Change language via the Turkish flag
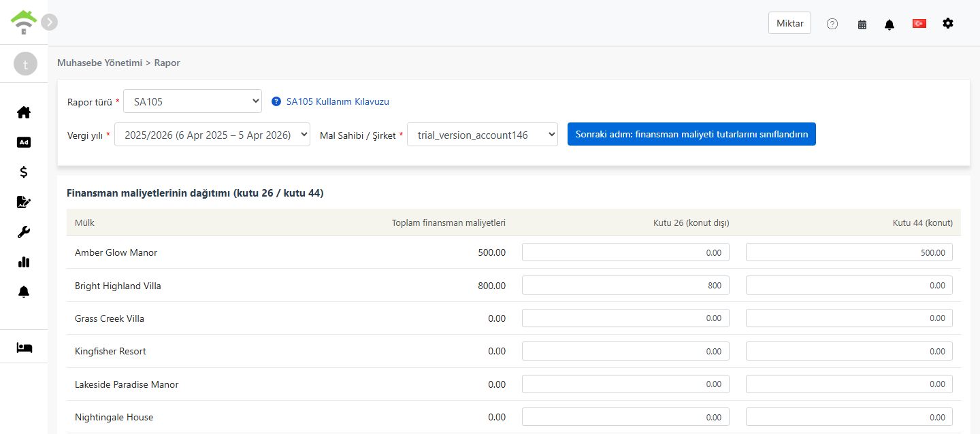Screen dimensions: 980x434 (x=919, y=23)
